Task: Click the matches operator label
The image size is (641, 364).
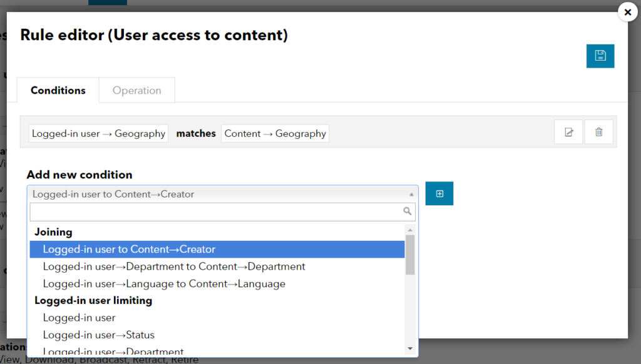Action: [x=196, y=134]
